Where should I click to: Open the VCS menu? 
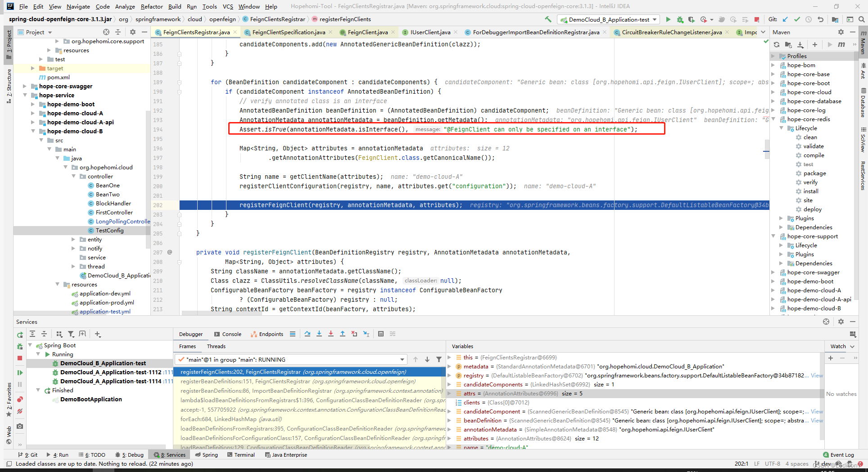(x=228, y=6)
